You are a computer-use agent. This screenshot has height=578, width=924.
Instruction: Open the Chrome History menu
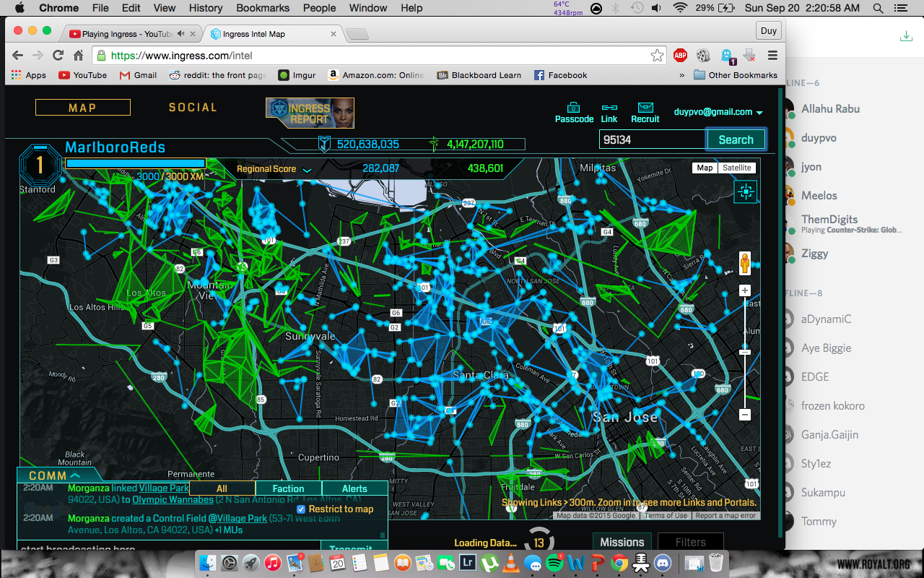206,8
